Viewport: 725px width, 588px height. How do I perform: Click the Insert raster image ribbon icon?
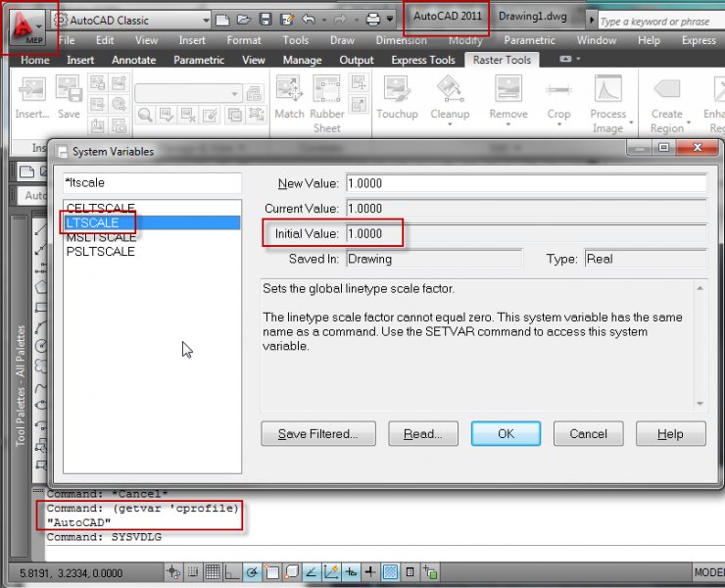coord(32,89)
